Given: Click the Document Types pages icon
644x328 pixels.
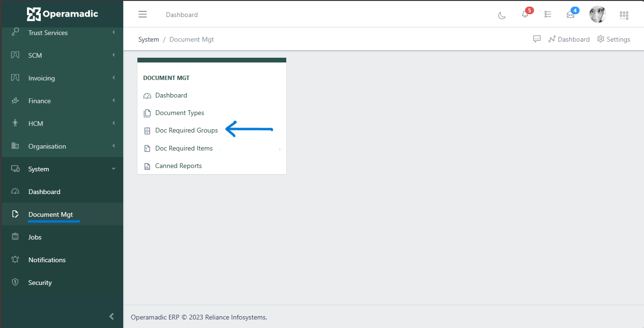Looking at the screenshot, I should click(147, 113).
